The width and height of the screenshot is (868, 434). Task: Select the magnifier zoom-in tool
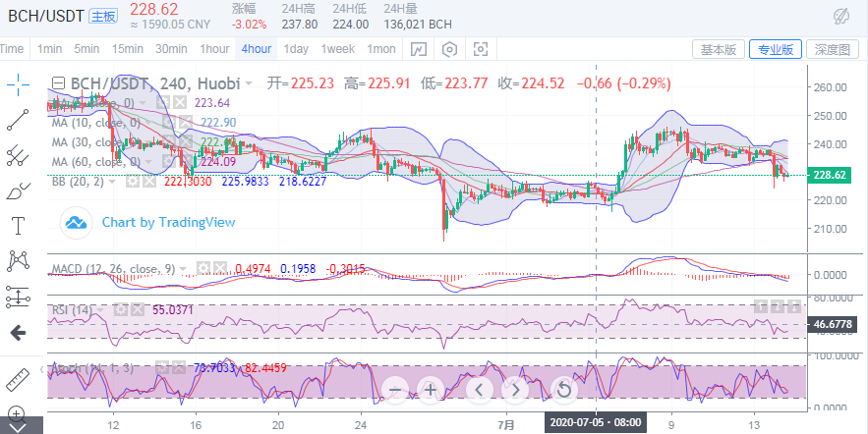[17, 413]
